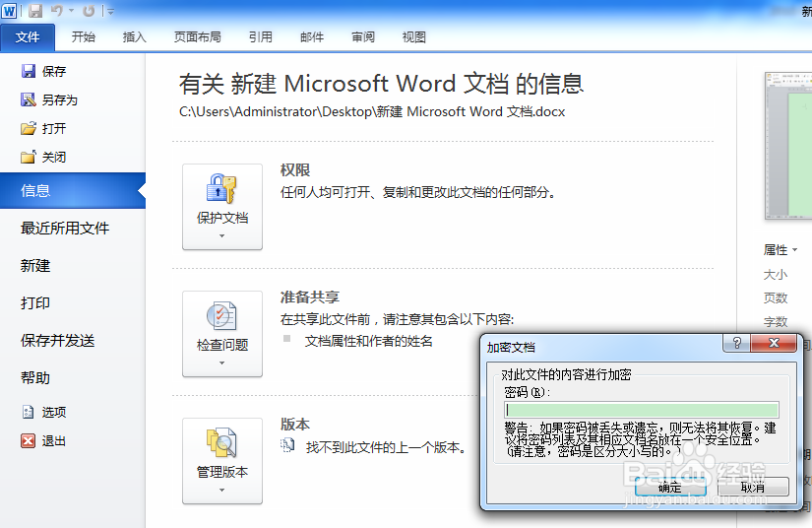Screen dimensions: 812x528
Task: Click the Save icon in Quick Access Toolbar
Action: 35,11
